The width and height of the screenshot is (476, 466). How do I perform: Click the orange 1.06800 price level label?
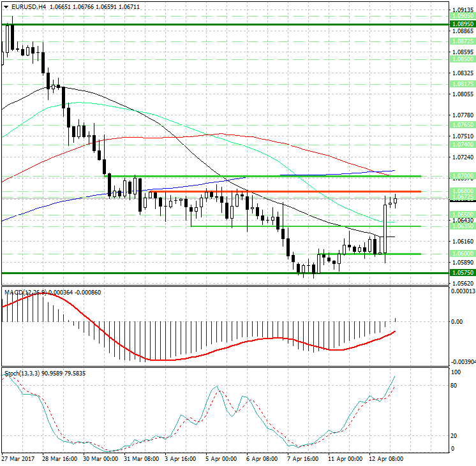462,191
